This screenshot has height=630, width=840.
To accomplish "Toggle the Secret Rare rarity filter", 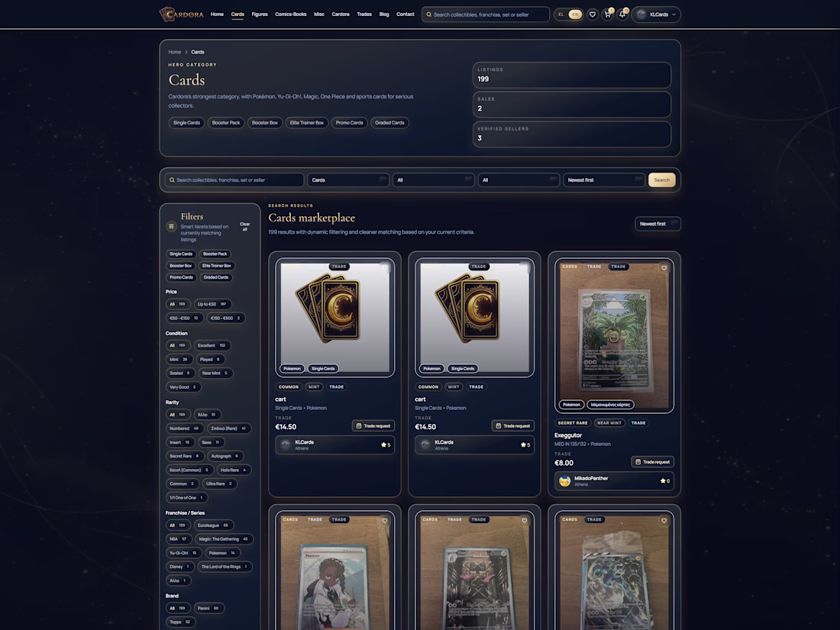I will (185, 457).
